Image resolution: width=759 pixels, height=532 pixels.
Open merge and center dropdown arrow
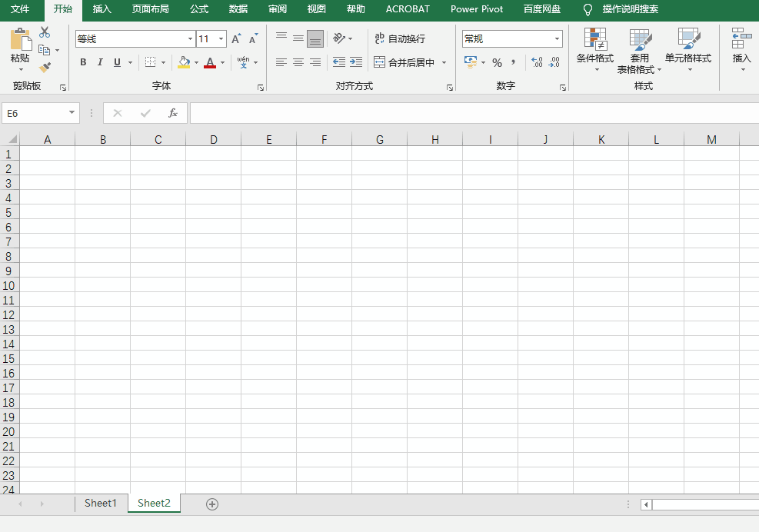[444, 62]
